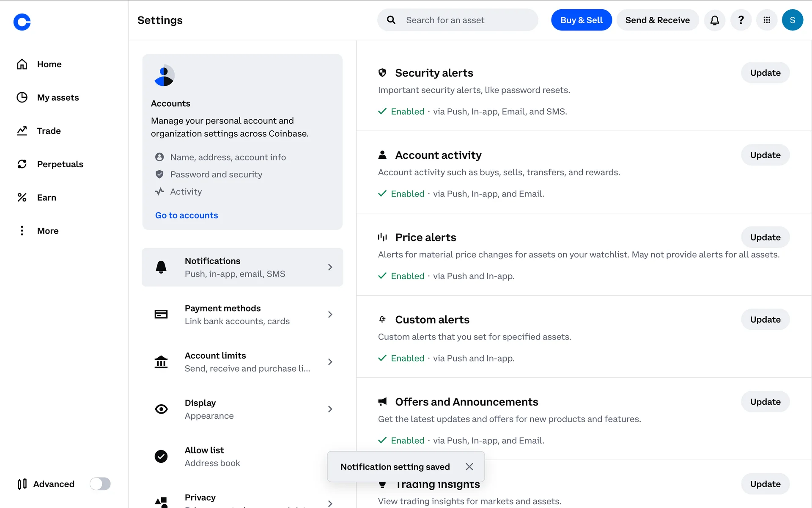Open the apps grid menu icon

tap(766, 20)
